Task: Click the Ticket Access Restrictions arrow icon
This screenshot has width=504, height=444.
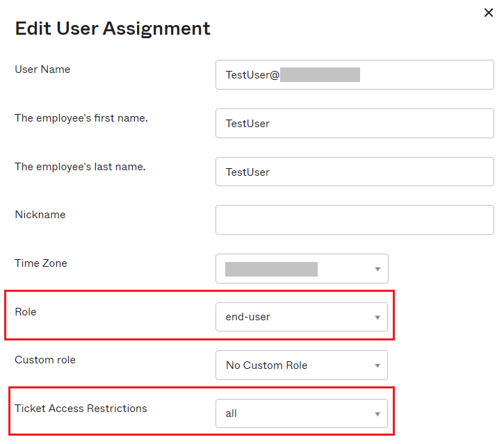Action: pos(377,414)
